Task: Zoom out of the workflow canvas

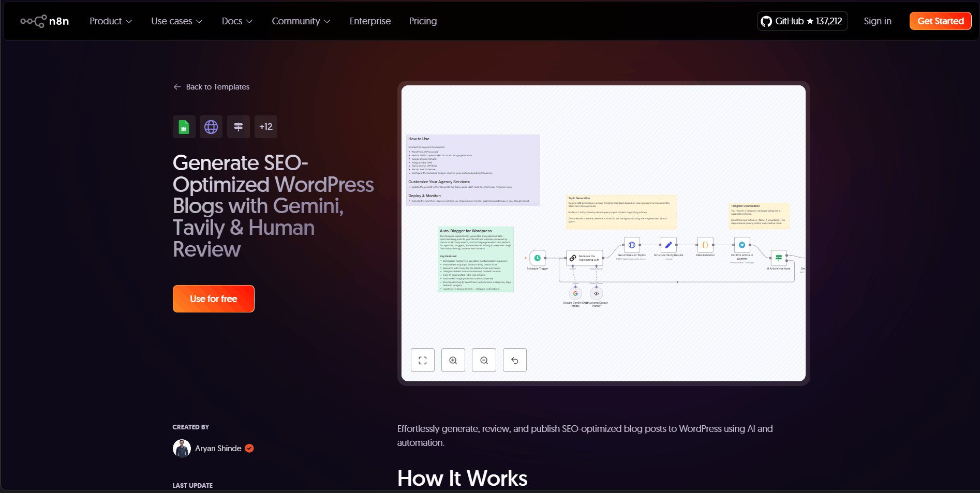Action: (484, 360)
